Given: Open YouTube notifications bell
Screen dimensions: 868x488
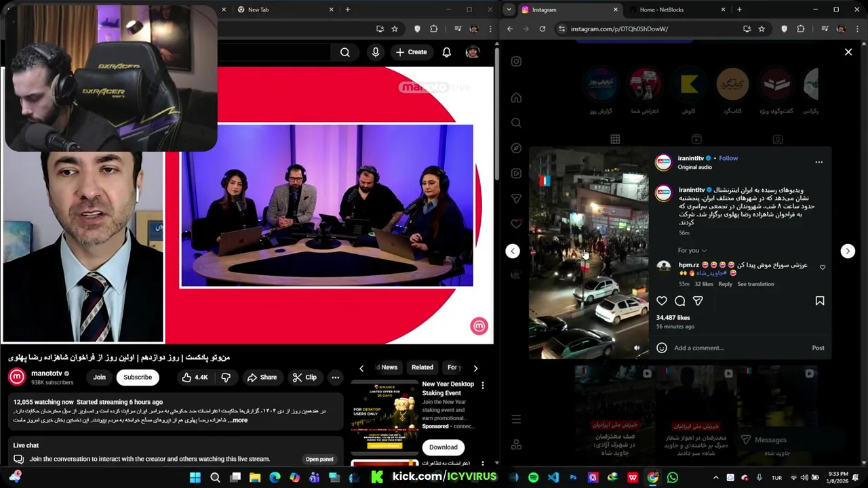Looking at the screenshot, I should click(446, 52).
